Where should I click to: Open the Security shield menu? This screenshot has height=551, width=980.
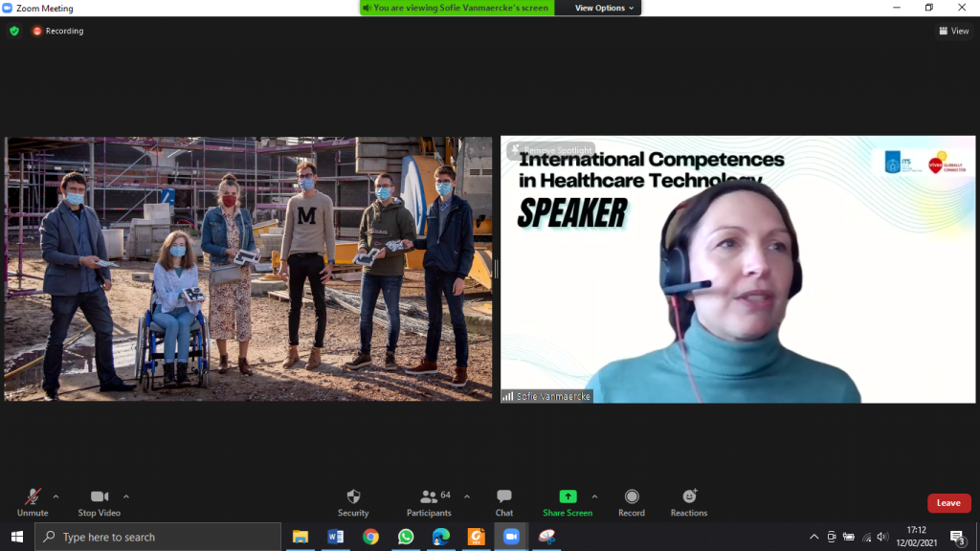point(353,497)
